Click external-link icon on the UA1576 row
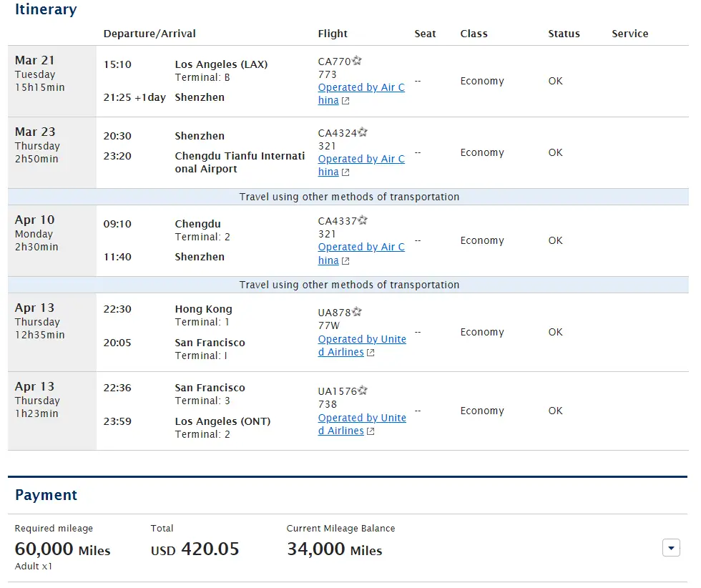 coord(371,431)
